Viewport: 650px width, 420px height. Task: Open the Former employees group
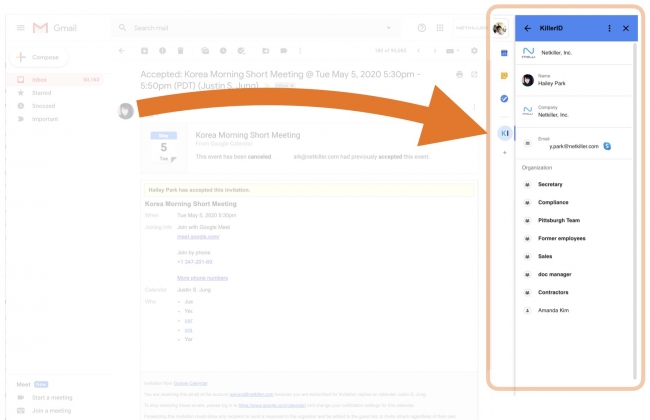[x=561, y=238]
